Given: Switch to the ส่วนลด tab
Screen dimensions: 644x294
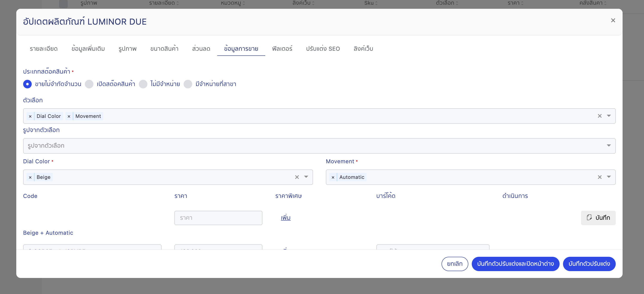Looking at the screenshot, I should 201,49.
